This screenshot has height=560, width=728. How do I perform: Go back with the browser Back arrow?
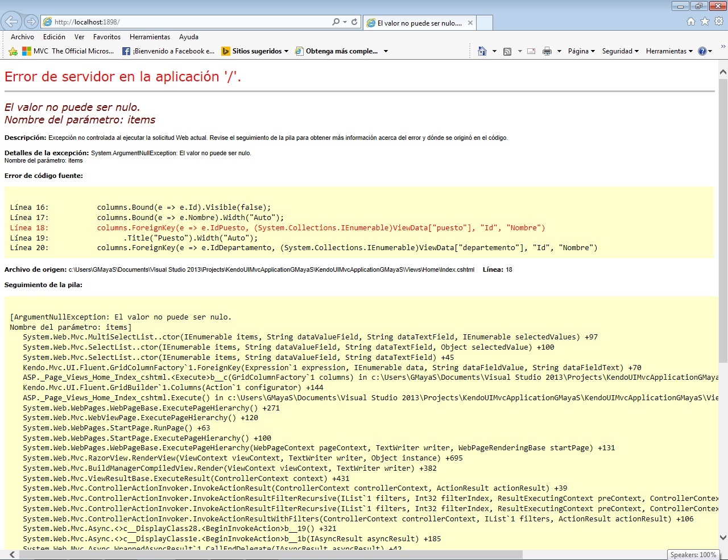coord(11,22)
